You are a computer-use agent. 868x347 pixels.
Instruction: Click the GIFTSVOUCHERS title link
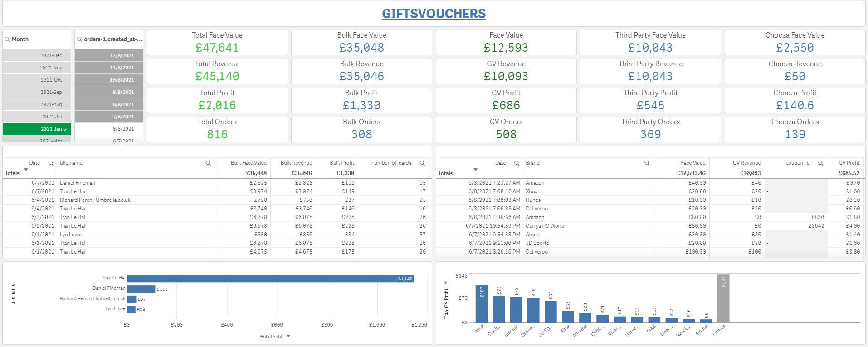pyautogui.click(x=434, y=14)
